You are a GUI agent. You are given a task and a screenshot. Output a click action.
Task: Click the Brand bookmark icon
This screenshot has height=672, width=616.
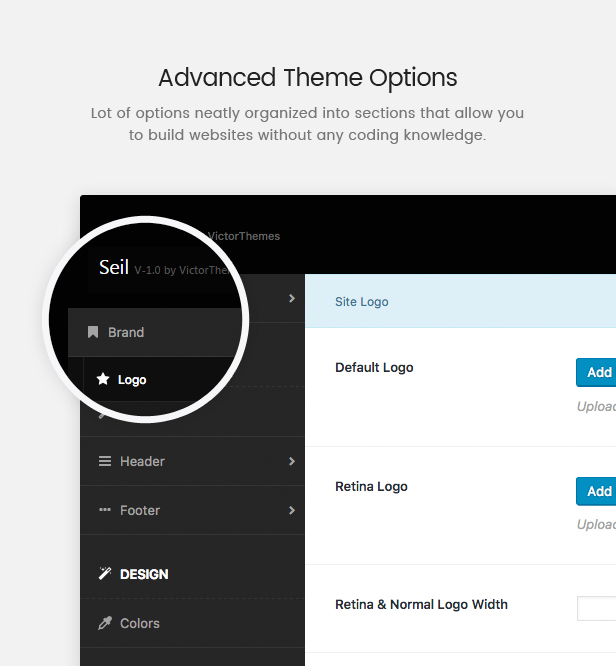point(93,332)
